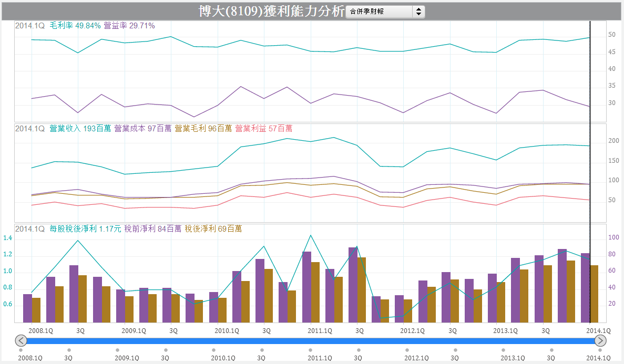The image size is (624, 364).
Task: Select the 2010.1Q timeline dot marker
Action: 214,350
